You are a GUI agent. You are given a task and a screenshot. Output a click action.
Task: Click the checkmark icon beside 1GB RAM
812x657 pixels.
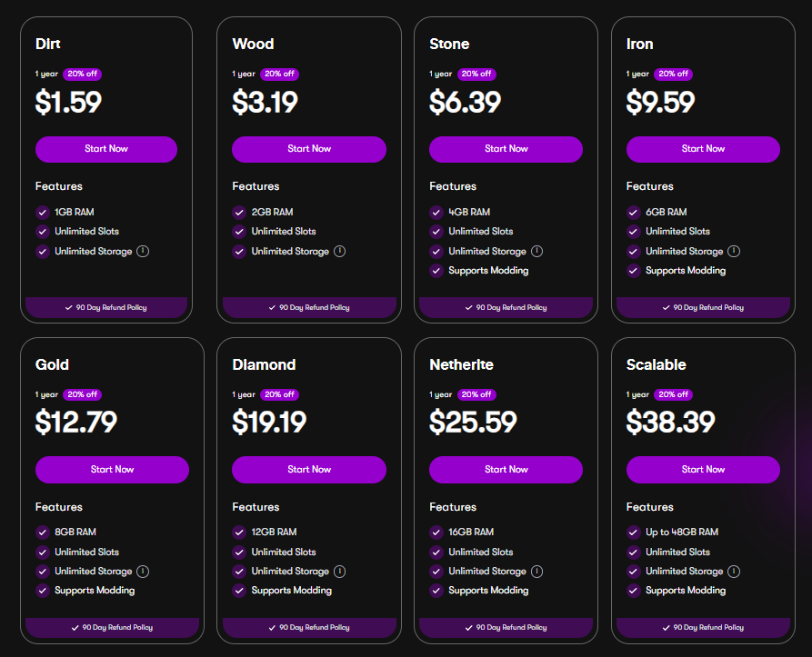[43, 212]
